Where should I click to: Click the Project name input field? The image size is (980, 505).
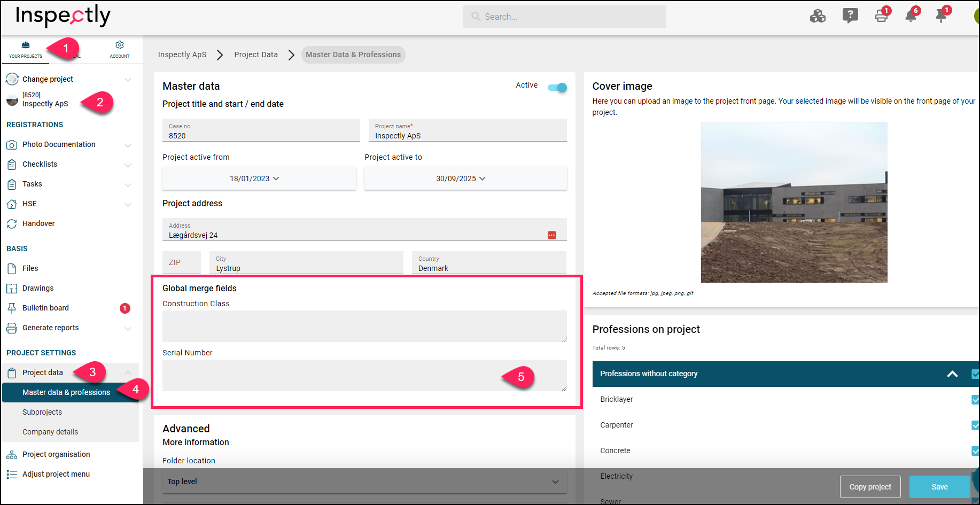pos(468,130)
